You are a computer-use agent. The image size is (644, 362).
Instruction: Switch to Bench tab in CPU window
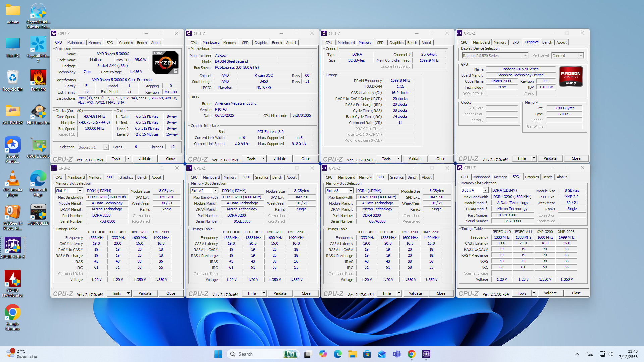[142, 43]
